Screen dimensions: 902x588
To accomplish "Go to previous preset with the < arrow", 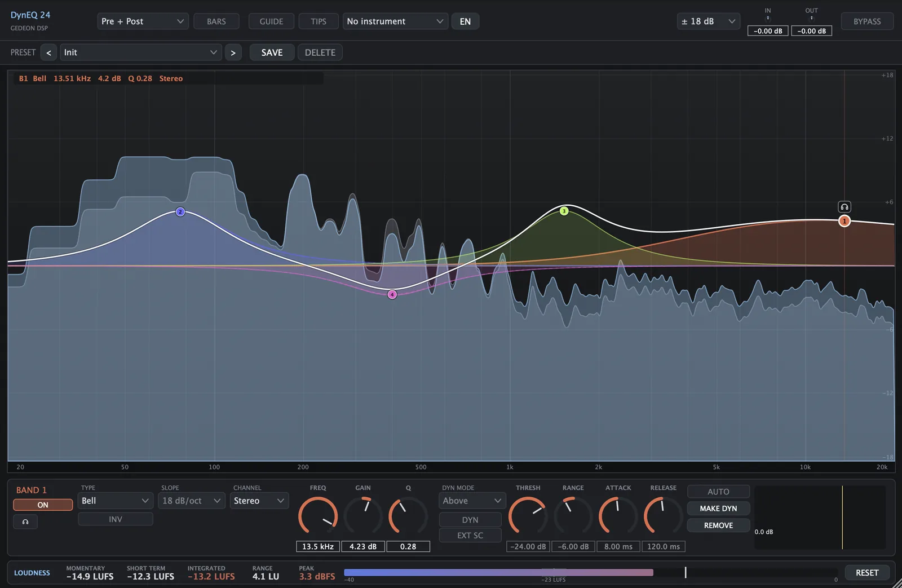I will (48, 52).
